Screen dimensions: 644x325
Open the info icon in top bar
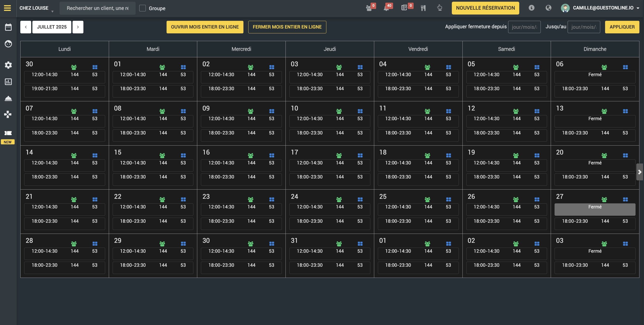click(x=531, y=8)
